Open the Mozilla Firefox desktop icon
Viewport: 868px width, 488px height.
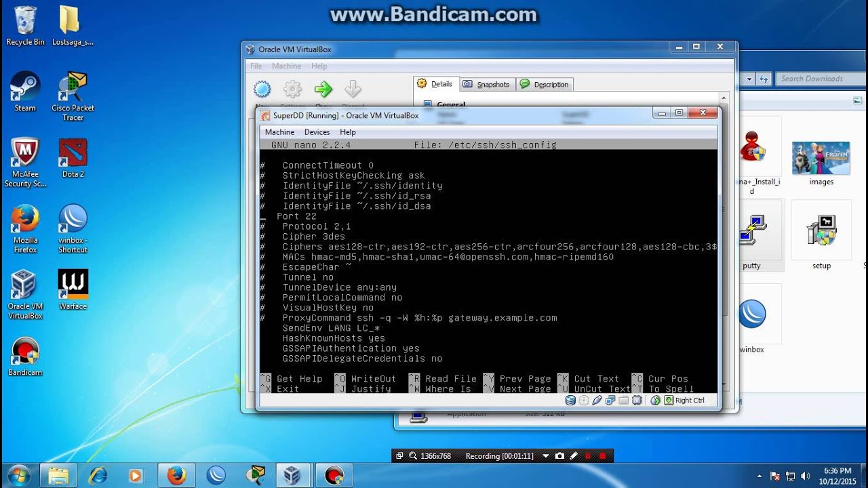pyautogui.click(x=25, y=229)
